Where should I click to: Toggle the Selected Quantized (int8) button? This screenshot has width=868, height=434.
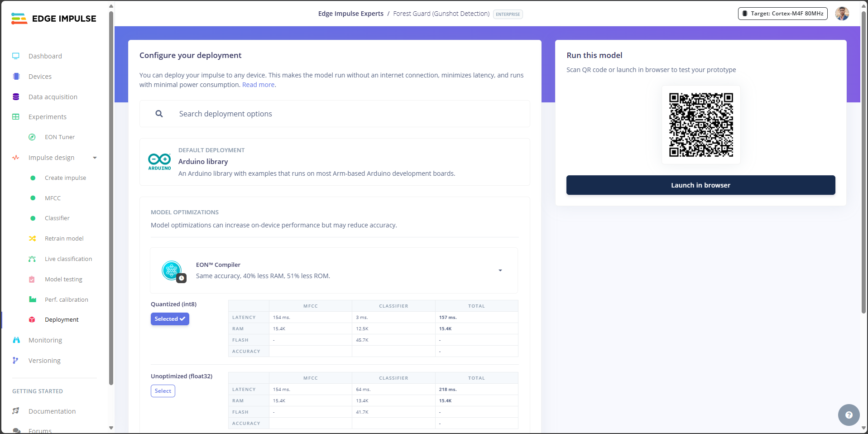[170, 319]
